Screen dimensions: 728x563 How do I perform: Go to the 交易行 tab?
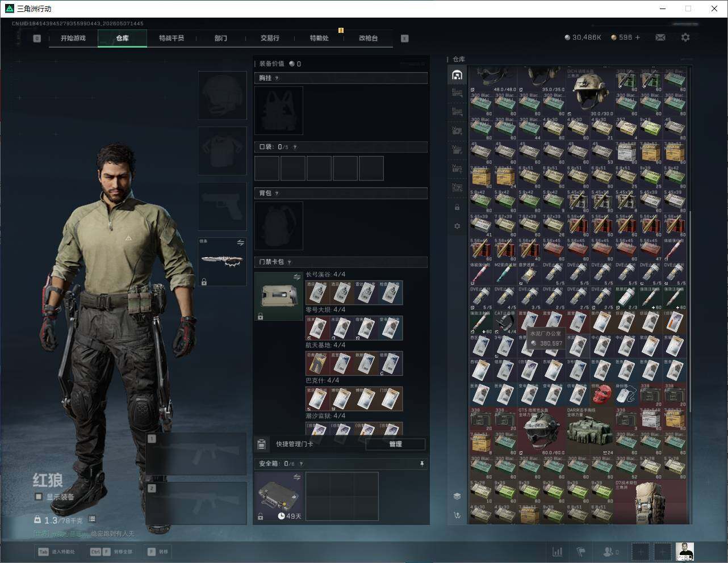[270, 38]
